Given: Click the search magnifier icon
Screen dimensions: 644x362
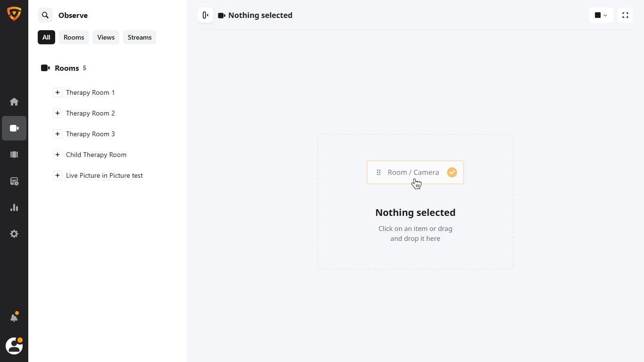Looking at the screenshot, I should click(45, 16).
